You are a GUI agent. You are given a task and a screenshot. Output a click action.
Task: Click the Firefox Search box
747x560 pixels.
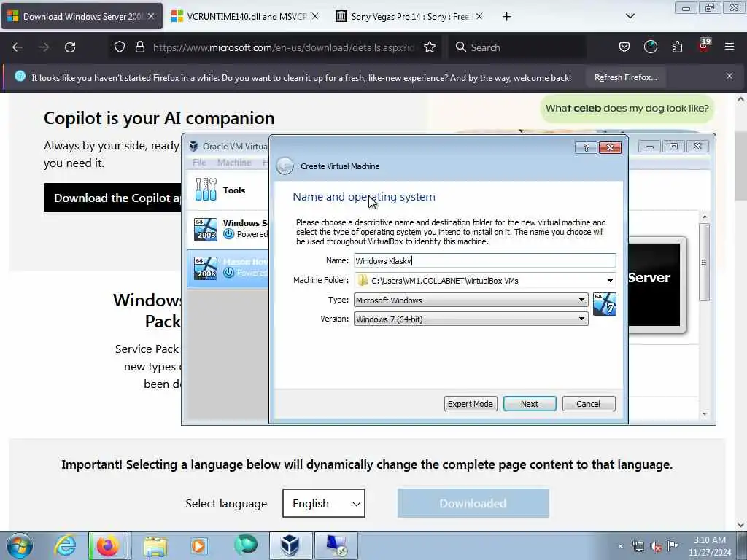[x=517, y=47]
